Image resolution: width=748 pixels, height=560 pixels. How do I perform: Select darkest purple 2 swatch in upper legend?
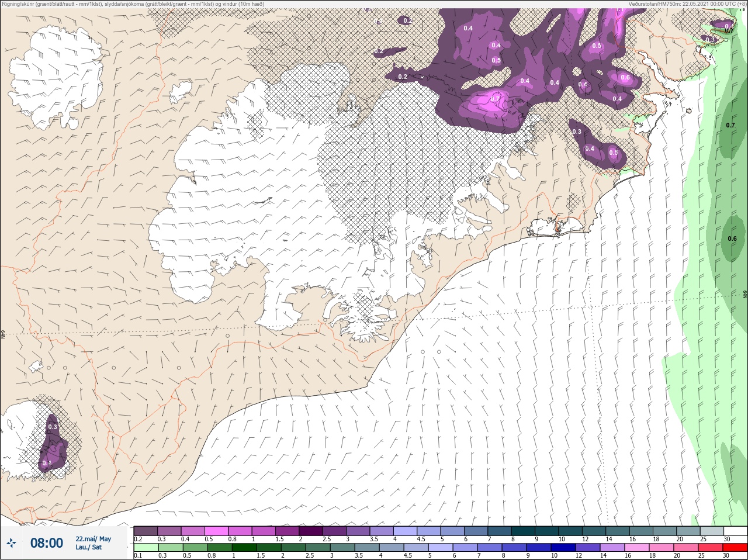(311, 530)
